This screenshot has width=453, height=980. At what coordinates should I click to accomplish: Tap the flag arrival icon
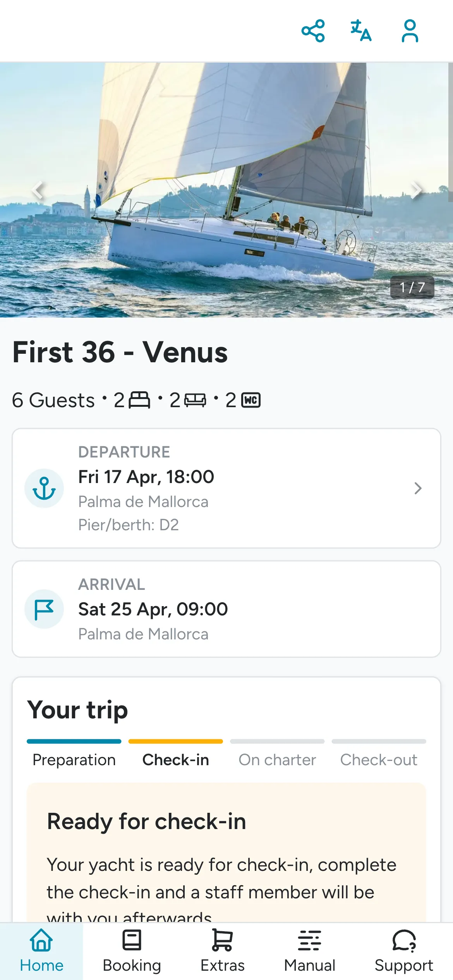click(44, 608)
